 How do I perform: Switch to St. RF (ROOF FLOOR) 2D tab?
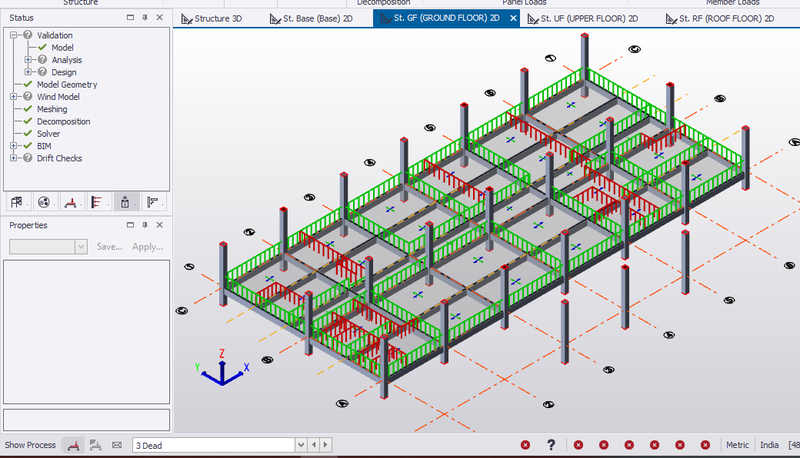tap(720, 18)
